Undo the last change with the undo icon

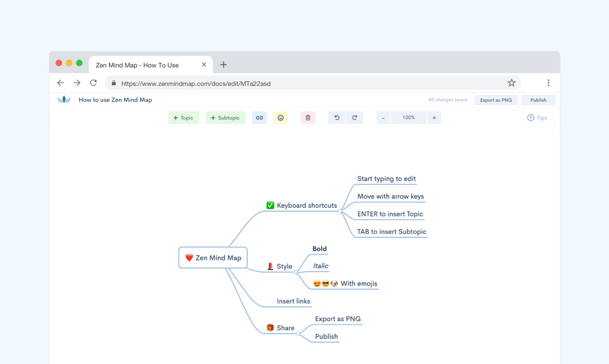(x=337, y=117)
